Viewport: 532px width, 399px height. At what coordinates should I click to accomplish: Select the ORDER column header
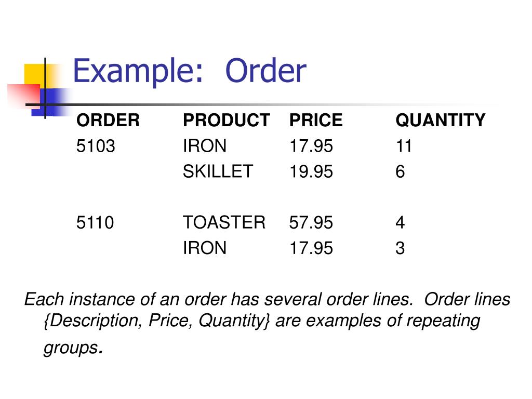pos(108,120)
